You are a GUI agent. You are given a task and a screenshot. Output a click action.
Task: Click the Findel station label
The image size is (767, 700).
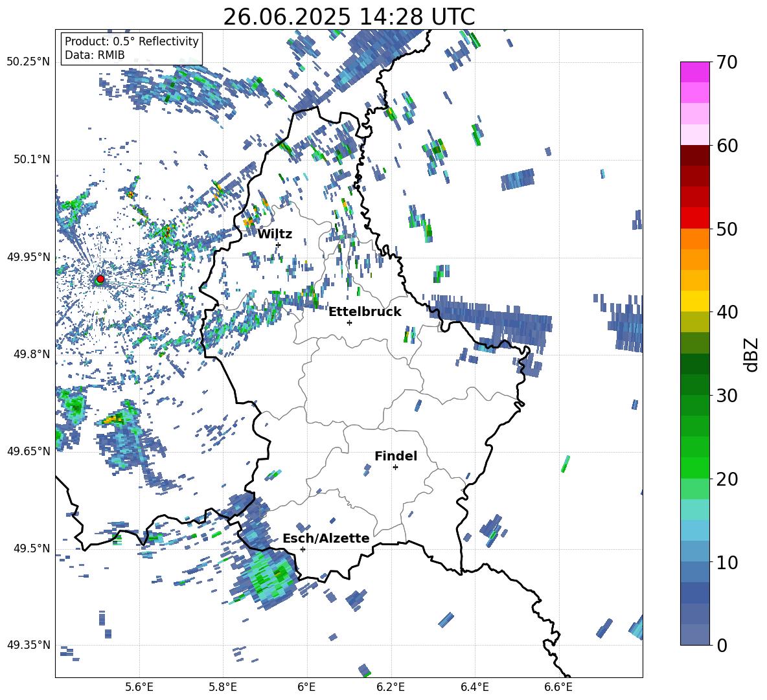[x=396, y=456]
